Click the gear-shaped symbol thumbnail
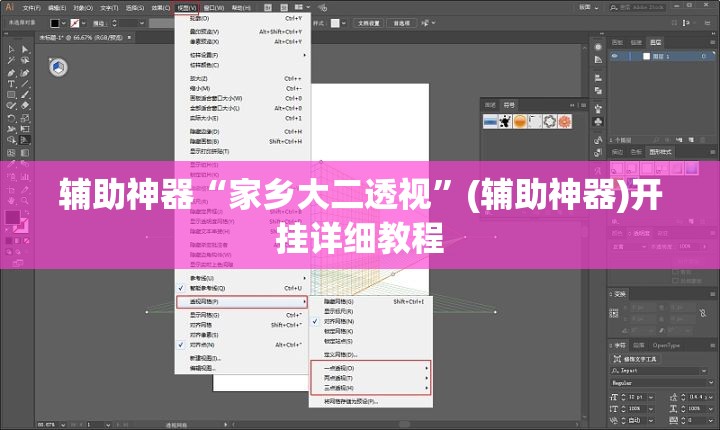Viewport: 720px width, 430px height. (x=550, y=121)
